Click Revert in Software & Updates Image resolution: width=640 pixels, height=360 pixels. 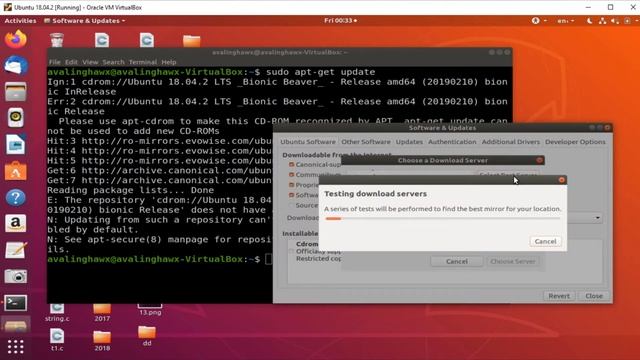[559, 296]
